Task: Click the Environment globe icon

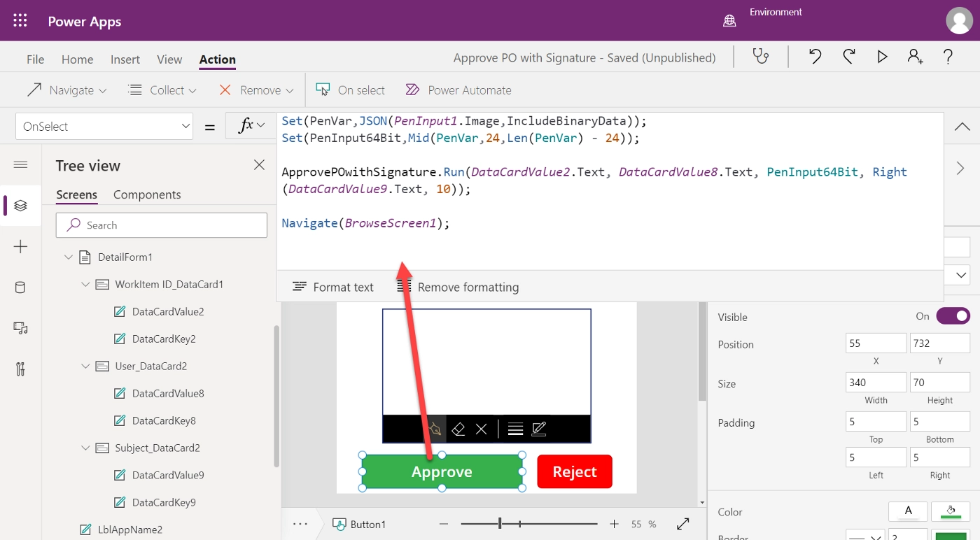Action: click(729, 21)
